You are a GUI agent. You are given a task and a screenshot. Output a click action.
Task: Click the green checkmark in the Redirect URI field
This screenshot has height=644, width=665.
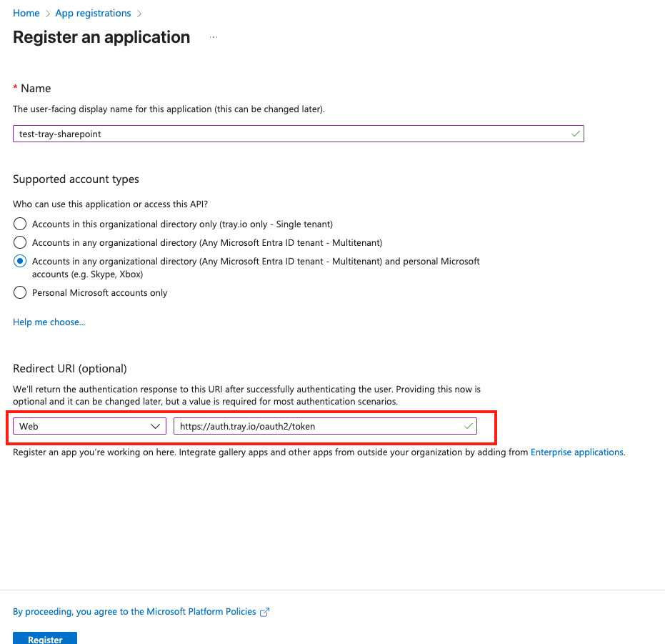coord(468,425)
